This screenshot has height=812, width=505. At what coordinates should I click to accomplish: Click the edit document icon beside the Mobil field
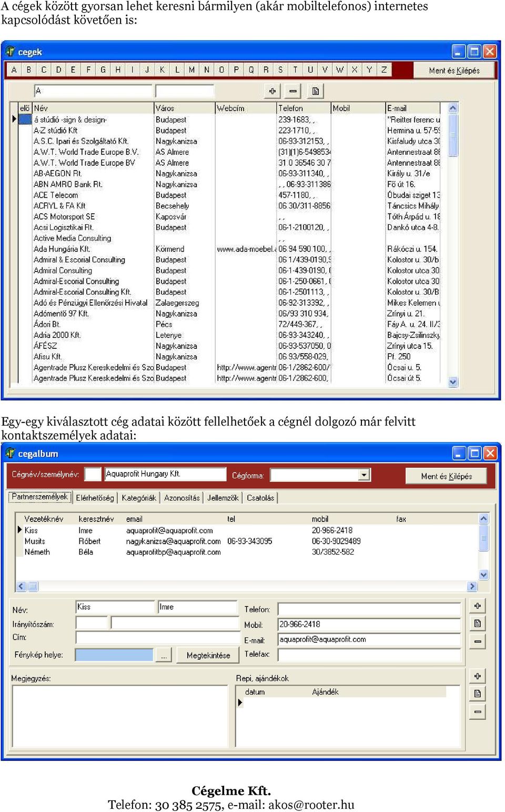[x=477, y=624]
